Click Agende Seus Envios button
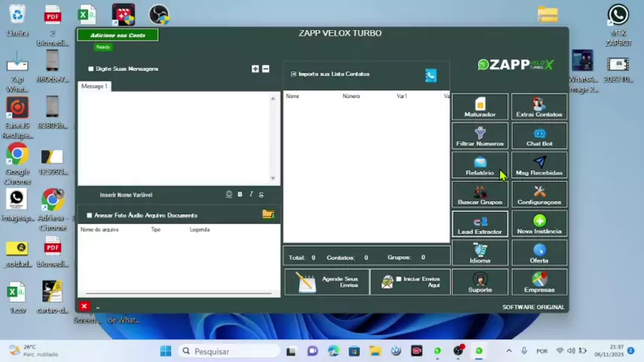The width and height of the screenshot is (644, 362). 327,281
